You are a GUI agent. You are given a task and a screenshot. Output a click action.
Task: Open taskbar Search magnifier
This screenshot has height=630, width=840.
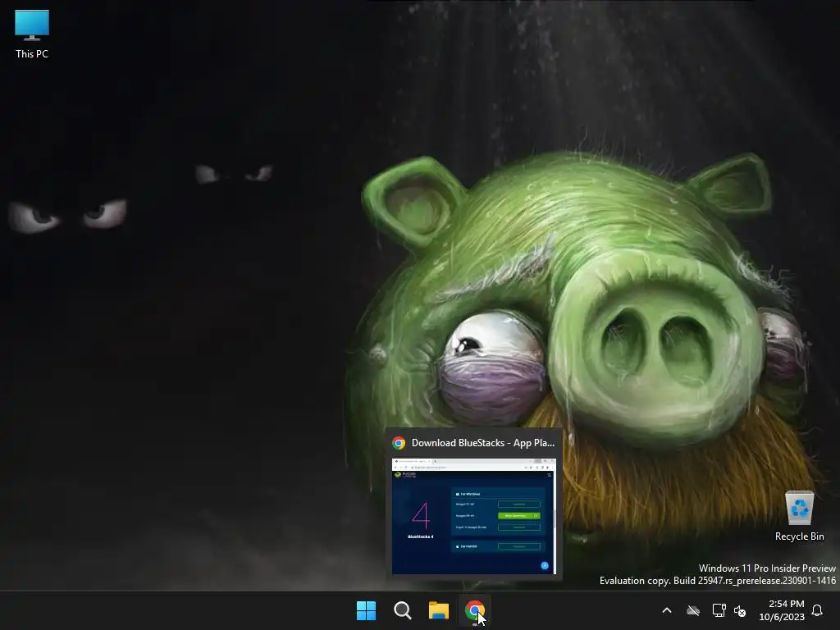tap(402, 610)
